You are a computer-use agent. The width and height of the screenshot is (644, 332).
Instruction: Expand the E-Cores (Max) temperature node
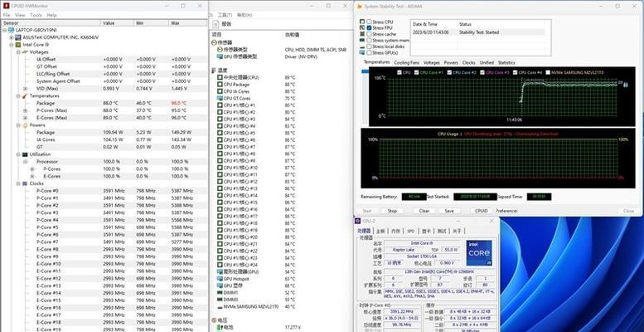pyautogui.click(x=25, y=118)
